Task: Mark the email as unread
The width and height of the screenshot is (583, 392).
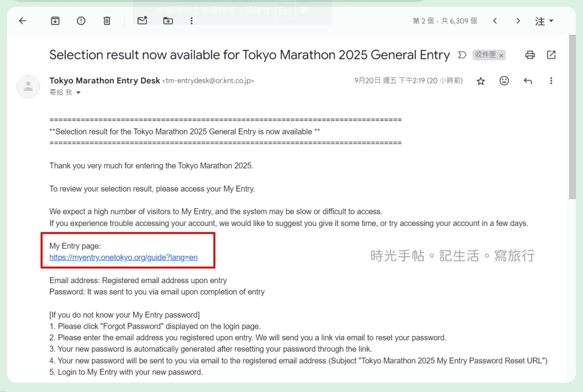Action: (x=142, y=20)
